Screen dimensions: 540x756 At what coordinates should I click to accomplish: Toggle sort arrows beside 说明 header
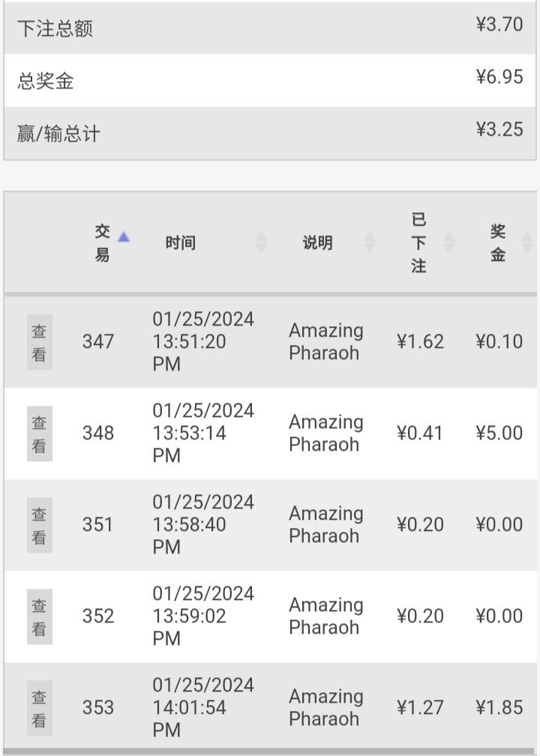(x=370, y=242)
